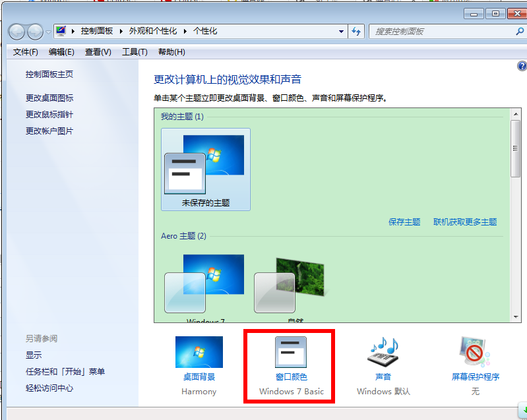Click the 我的主题 (1) group header
This screenshot has width=527, height=420.
182,117
